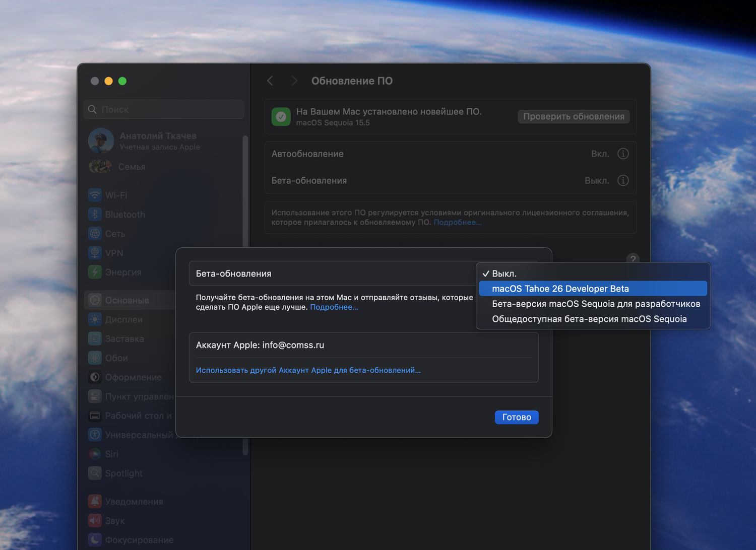Click the macOS Sequoia 15.5 version text
756x550 pixels.
coord(333,123)
